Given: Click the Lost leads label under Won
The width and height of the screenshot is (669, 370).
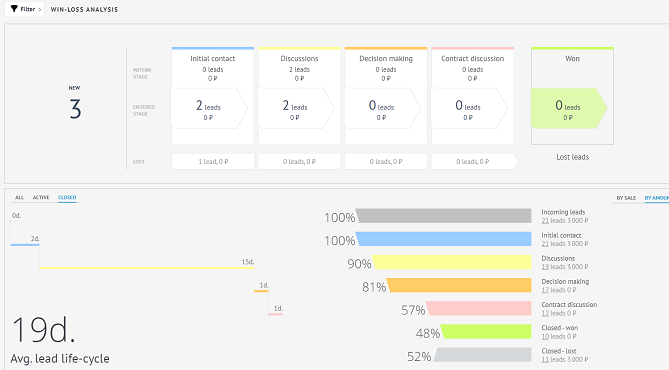Looking at the screenshot, I should pyautogui.click(x=572, y=157).
